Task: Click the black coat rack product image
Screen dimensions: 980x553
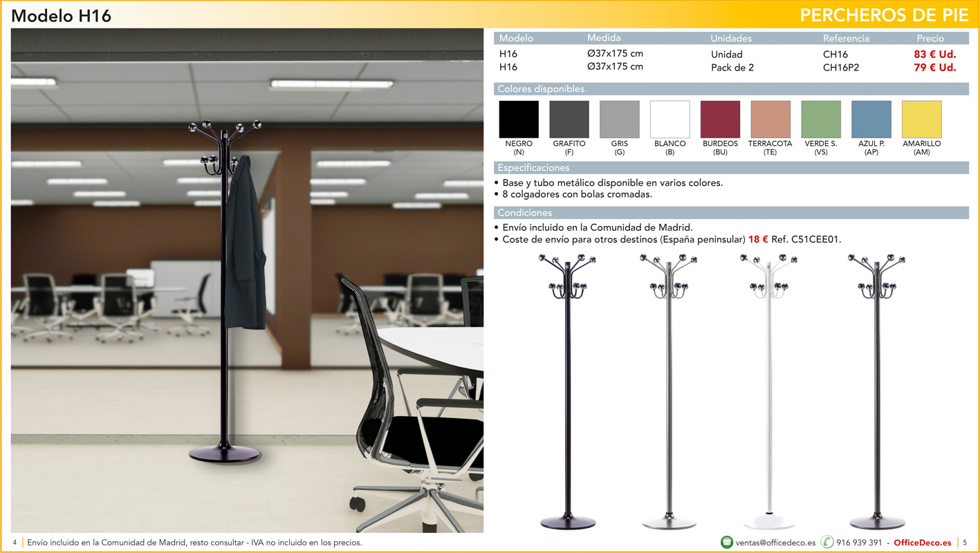Action: tap(567, 392)
